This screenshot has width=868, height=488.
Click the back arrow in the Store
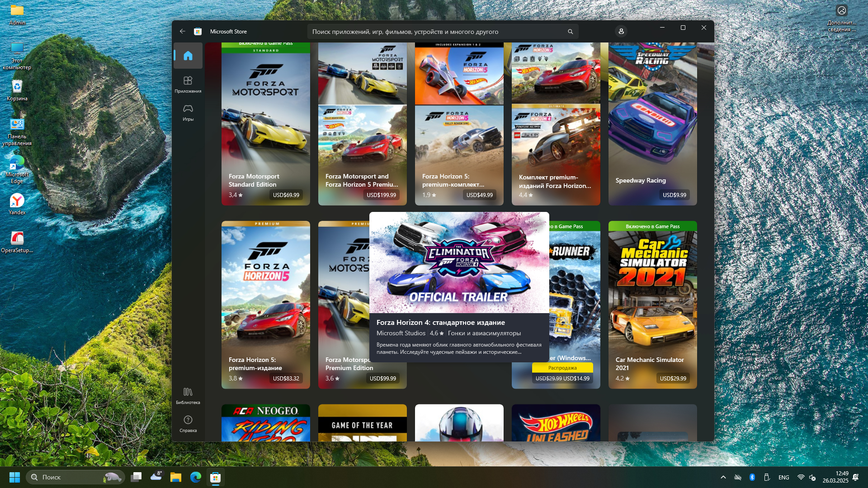pos(183,31)
